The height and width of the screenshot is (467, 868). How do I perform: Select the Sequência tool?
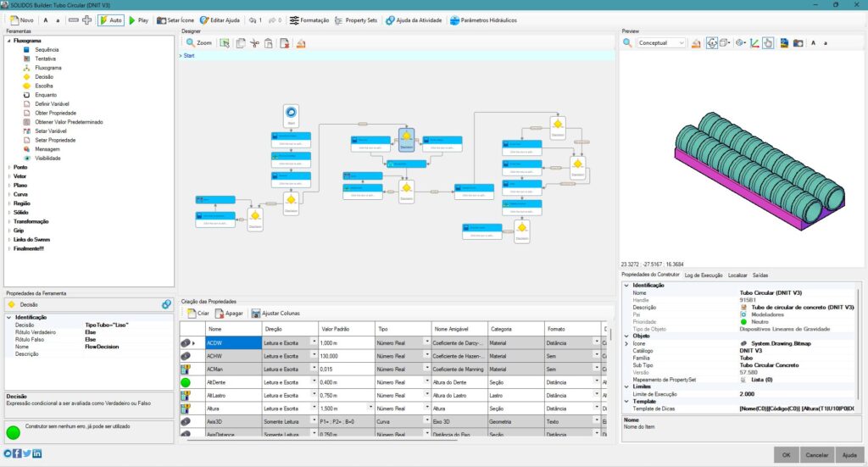[x=47, y=50]
